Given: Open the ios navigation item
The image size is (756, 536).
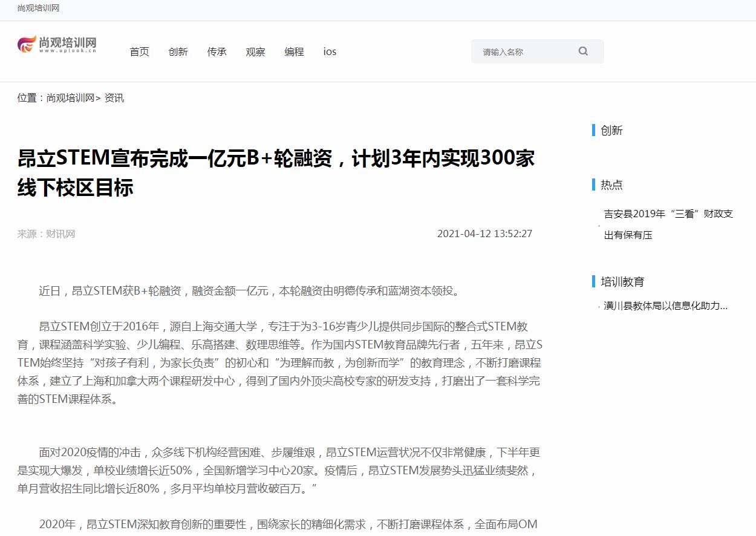Looking at the screenshot, I should [x=330, y=52].
